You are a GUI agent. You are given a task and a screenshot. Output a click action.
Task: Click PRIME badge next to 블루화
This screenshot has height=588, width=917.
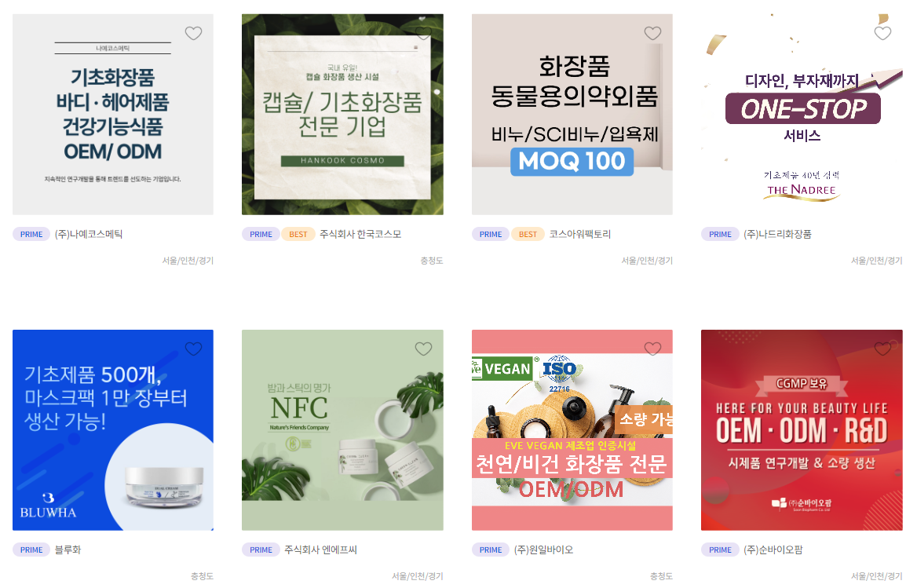[31, 550]
